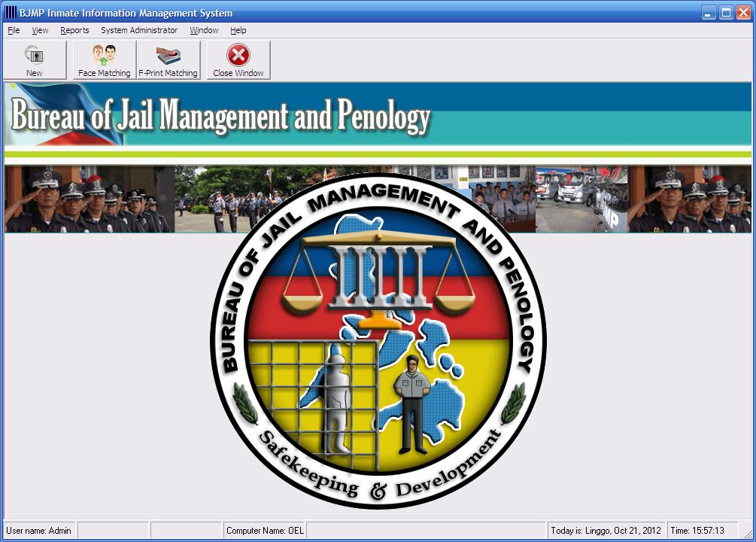Minimize the BJMP application window
The height and width of the screenshot is (542, 756).
709,13
